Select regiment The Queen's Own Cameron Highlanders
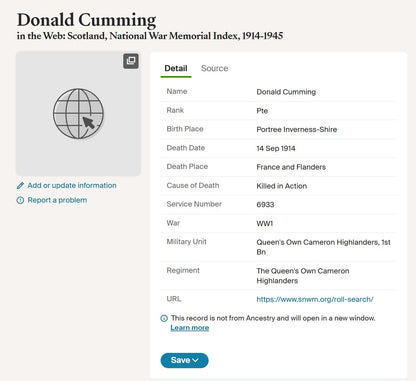This screenshot has width=416, height=381. (x=303, y=276)
